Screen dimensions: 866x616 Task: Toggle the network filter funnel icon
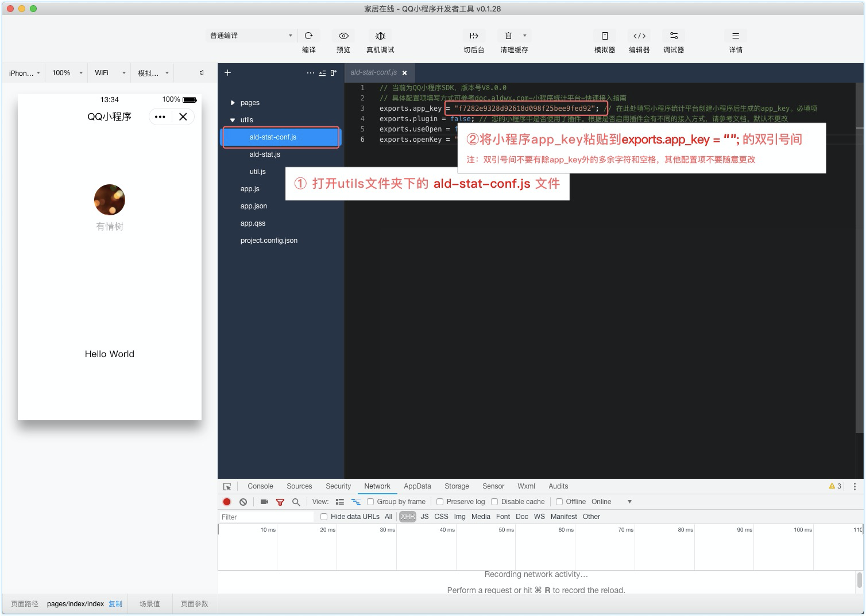[x=280, y=502]
